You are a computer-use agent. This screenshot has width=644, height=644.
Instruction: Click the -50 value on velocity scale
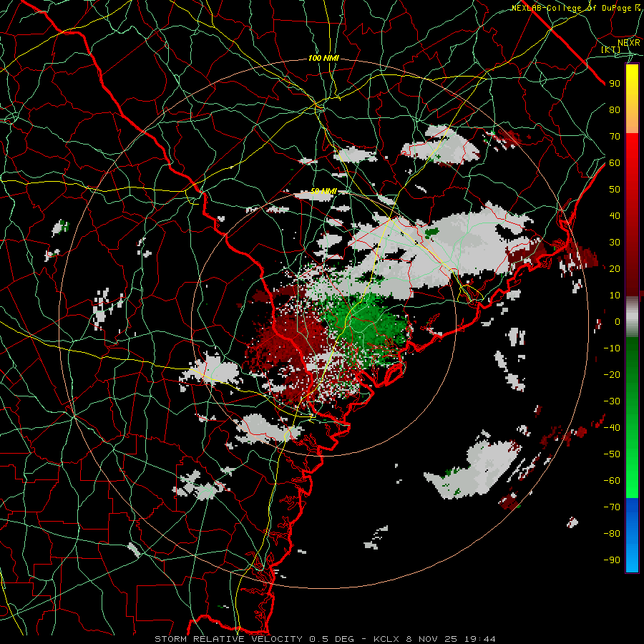click(x=612, y=454)
